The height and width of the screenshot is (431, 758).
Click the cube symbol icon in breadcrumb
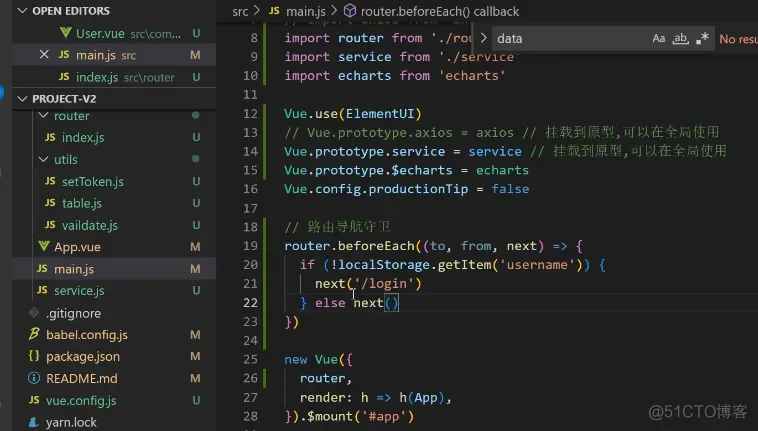[x=350, y=11]
